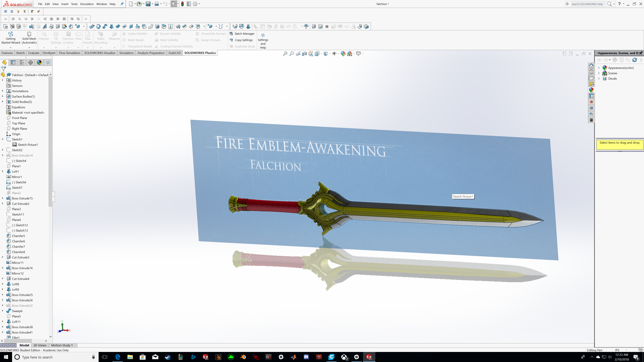Click the Zoom to Area magnifier icon

291,53
